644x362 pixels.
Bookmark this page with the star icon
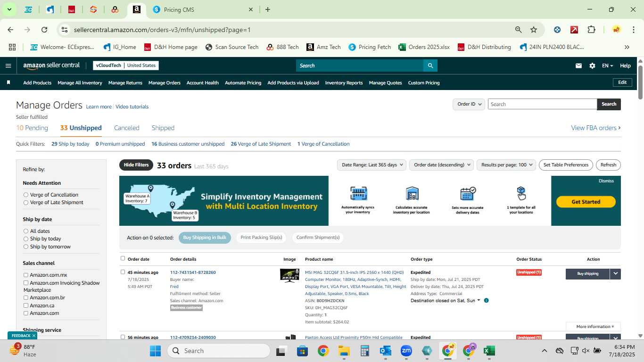[x=534, y=30]
